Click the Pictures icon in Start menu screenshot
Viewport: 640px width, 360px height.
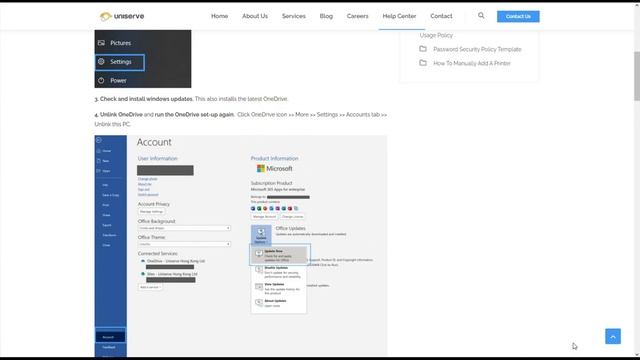[101, 43]
